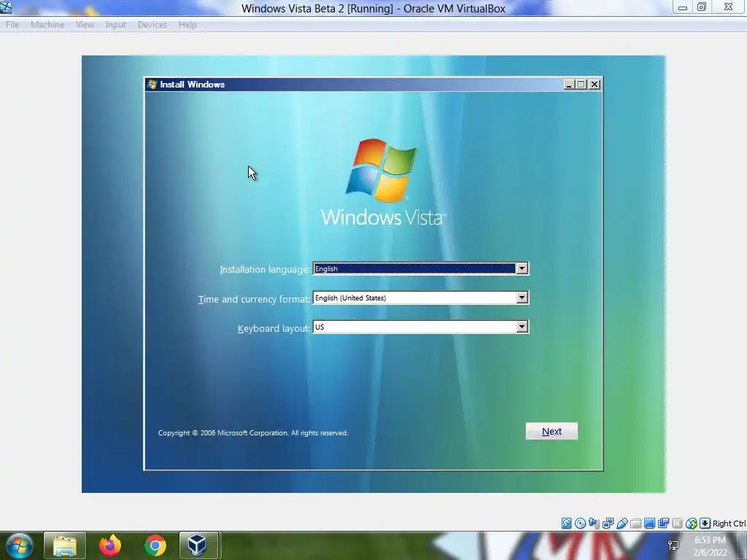The width and height of the screenshot is (747, 560).
Task: Click the Show desktop strip at taskbar end
Action: click(x=742, y=545)
